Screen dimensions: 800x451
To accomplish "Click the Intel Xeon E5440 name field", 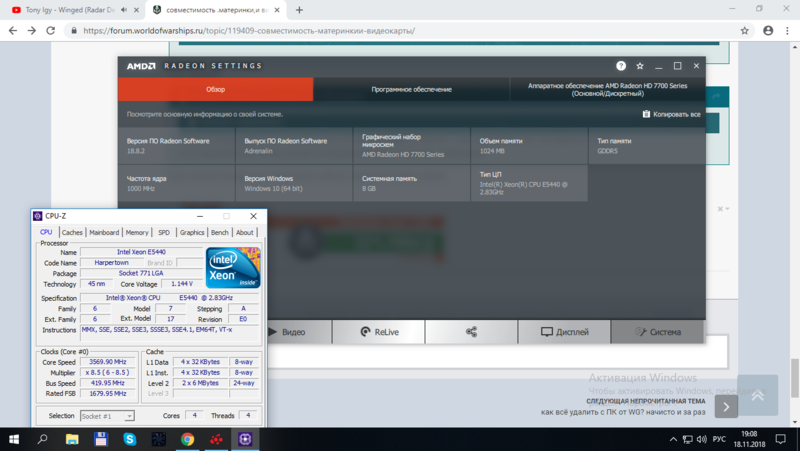I will tap(141, 252).
